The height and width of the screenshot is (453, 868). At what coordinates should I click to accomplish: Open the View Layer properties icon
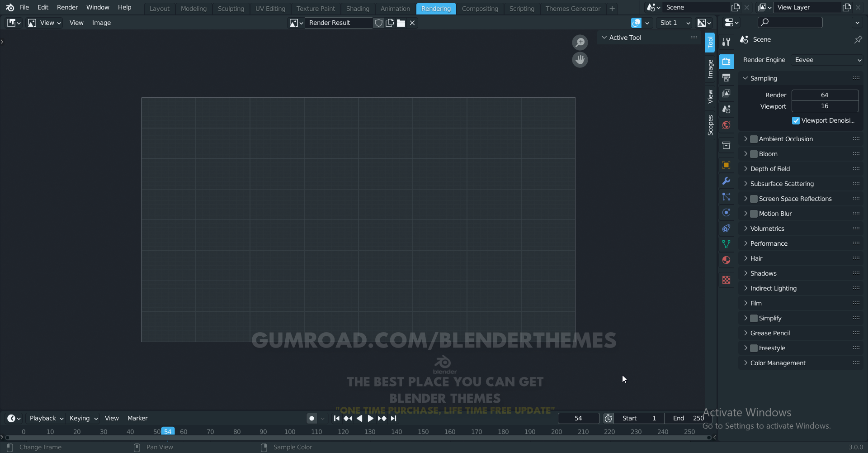point(726,93)
